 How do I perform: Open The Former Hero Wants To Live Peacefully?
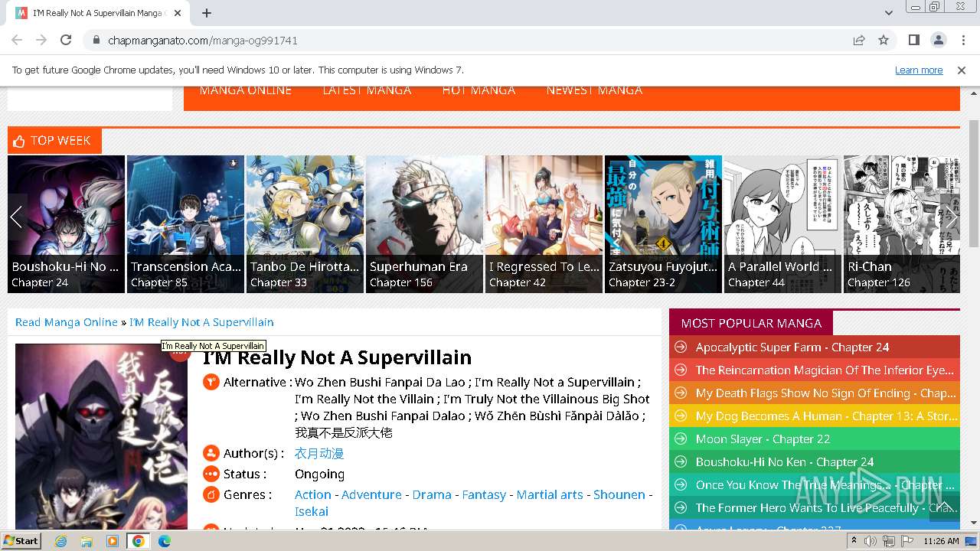(826, 508)
